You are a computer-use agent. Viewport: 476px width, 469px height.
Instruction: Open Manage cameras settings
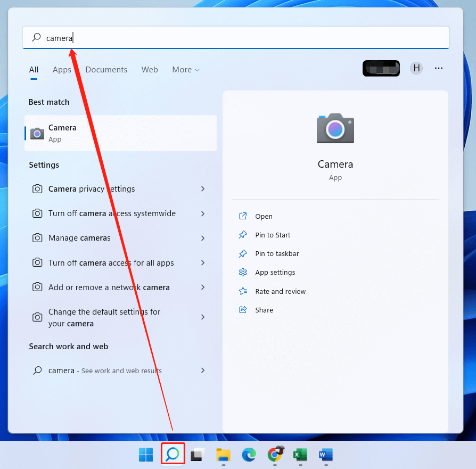pyautogui.click(x=80, y=238)
